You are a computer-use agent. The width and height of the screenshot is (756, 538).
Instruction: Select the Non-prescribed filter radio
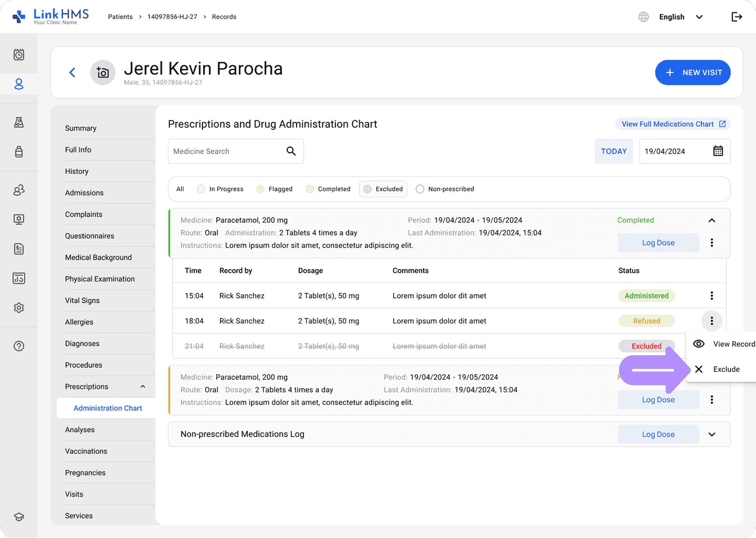point(420,189)
